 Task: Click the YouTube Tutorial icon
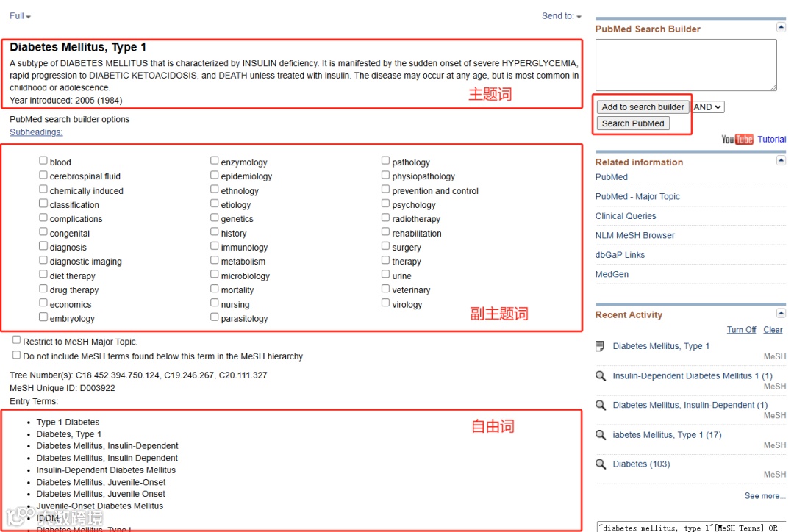(x=737, y=139)
